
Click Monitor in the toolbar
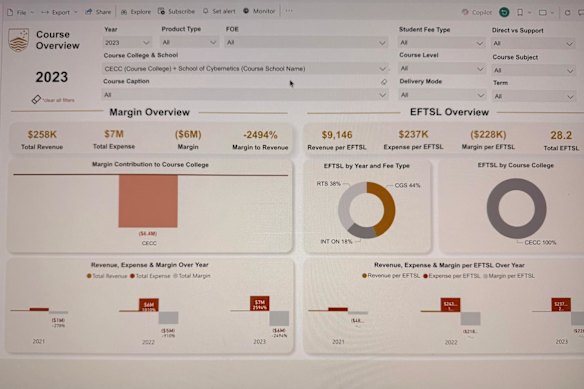pos(259,11)
